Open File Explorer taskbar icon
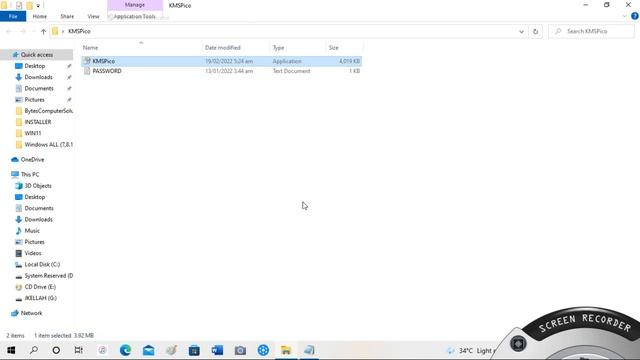This screenshot has width=640, height=360. (x=286, y=350)
